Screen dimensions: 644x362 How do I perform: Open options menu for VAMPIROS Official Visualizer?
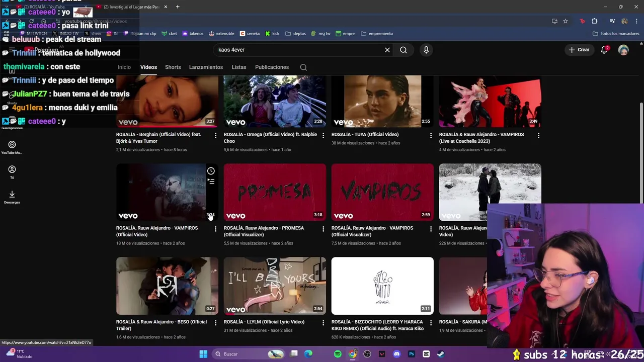coord(431,229)
